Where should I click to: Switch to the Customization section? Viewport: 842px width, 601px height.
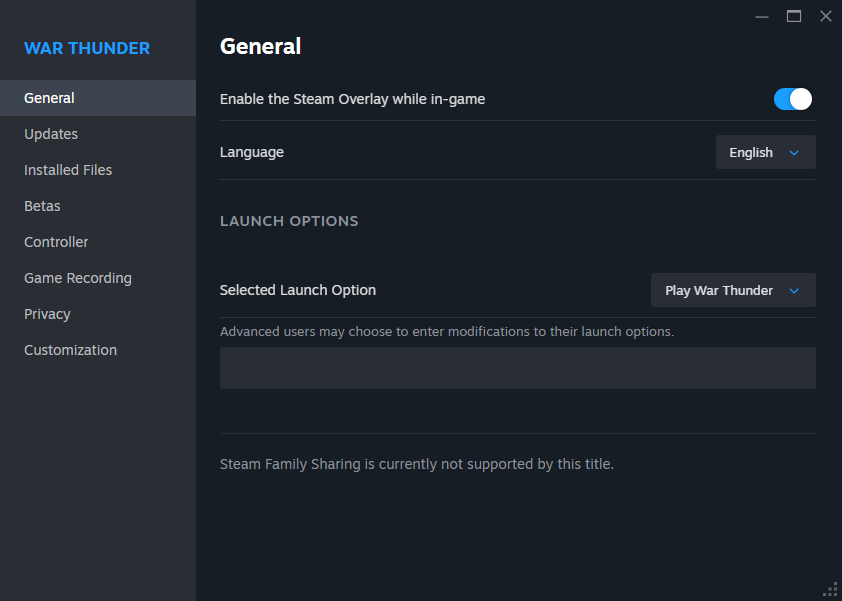click(x=70, y=350)
